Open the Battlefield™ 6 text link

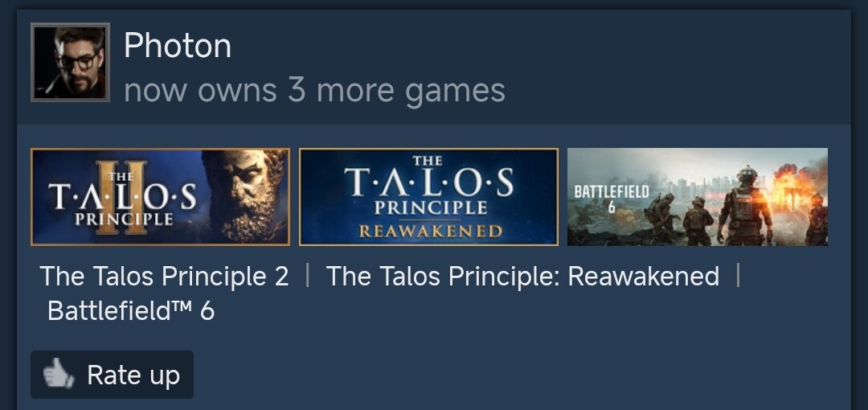pyautogui.click(x=131, y=311)
